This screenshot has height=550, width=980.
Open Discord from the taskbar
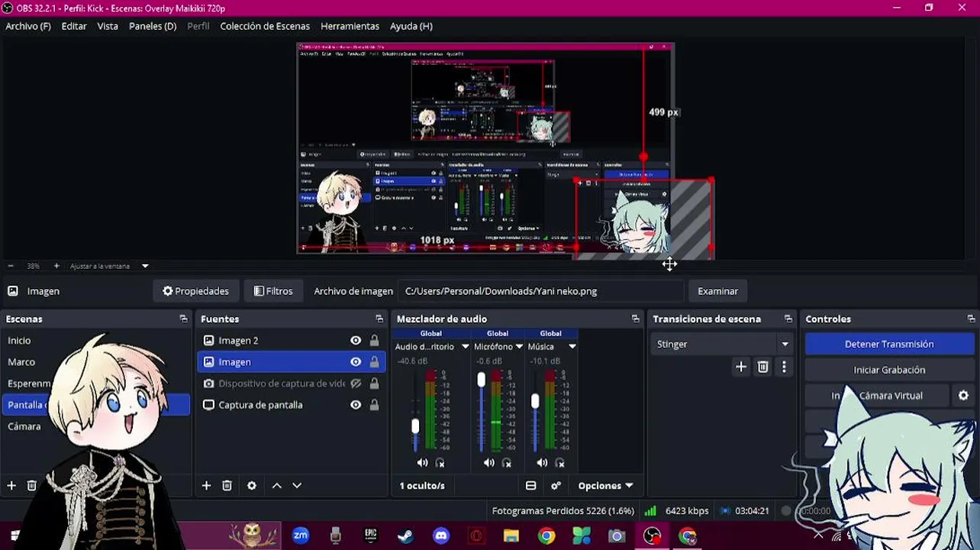tap(441, 536)
